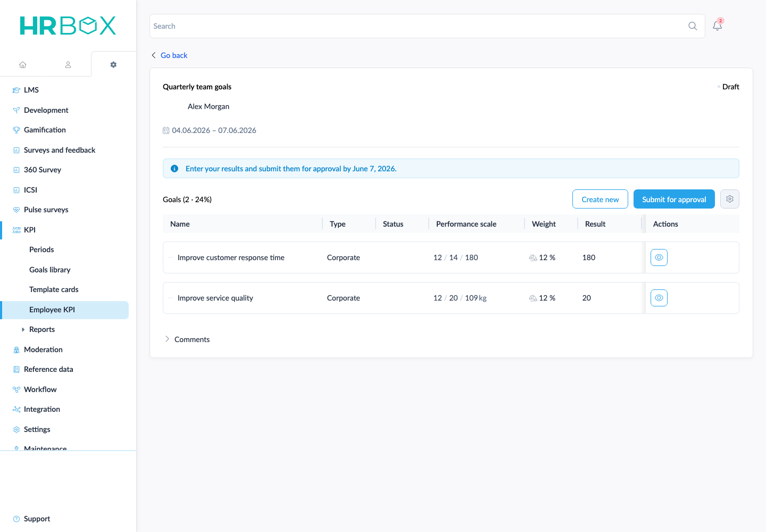Click the Workflow nodes icon
The image size is (766, 532).
pos(16,389)
